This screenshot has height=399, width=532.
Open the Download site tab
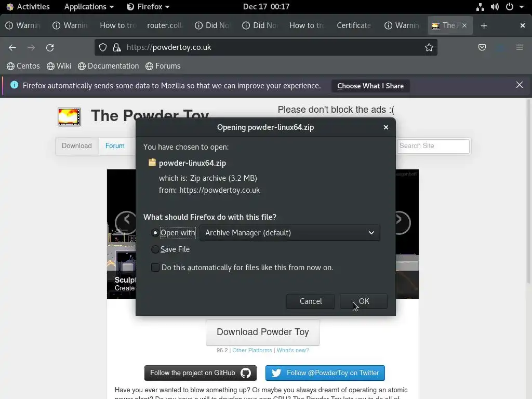tap(77, 146)
